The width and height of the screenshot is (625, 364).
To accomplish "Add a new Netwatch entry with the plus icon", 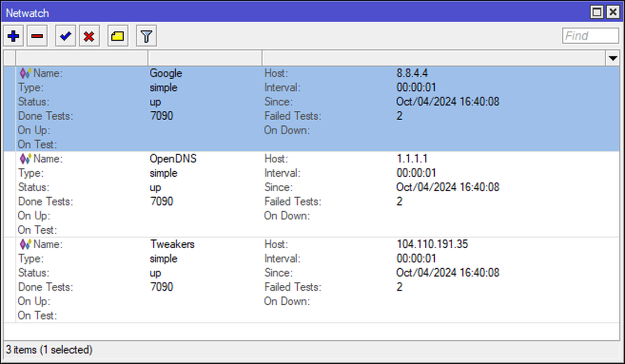I will (x=13, y=36).
